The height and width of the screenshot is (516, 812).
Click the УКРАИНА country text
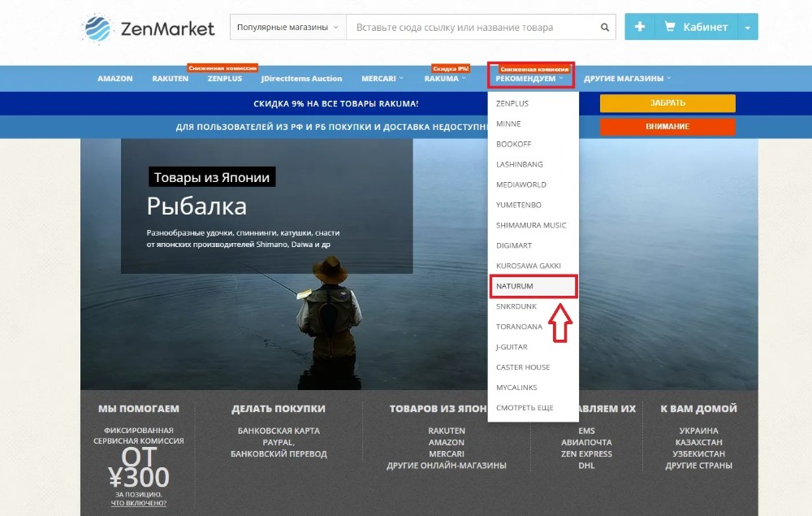click(698, 431)
